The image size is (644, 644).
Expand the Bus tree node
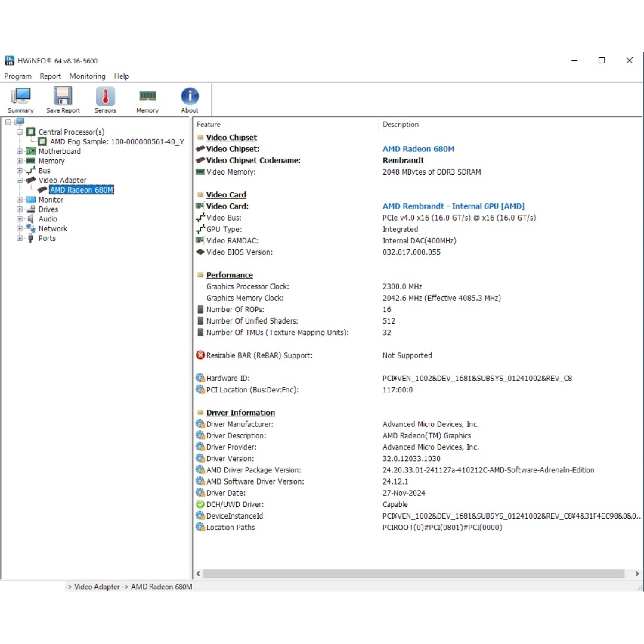(x=20, y=171)
